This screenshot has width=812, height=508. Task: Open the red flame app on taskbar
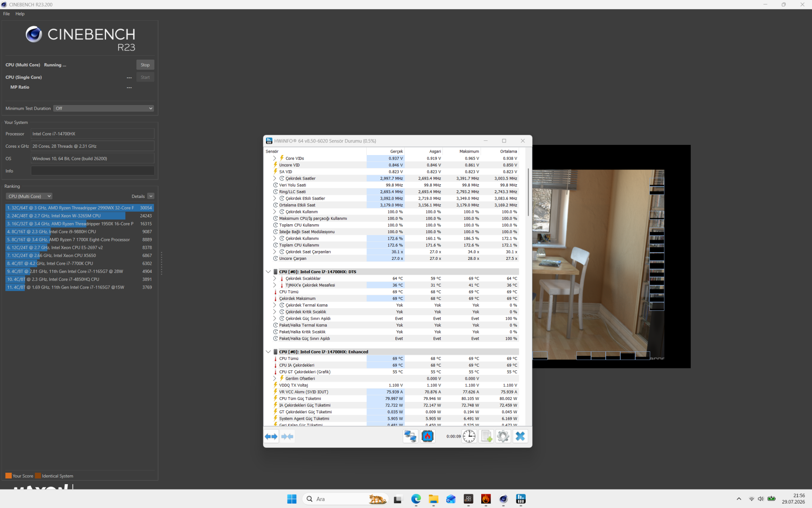tap(486, 499)
